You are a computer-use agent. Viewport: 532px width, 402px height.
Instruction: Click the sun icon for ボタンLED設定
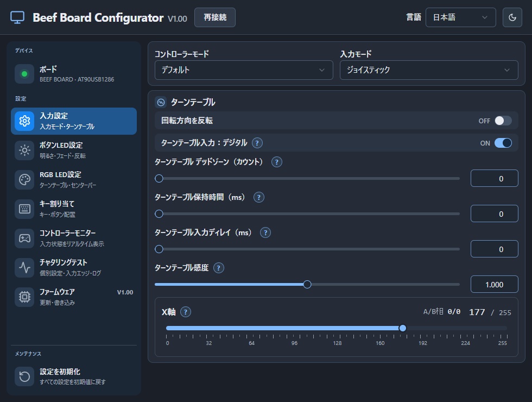click(x=24, y=150)
